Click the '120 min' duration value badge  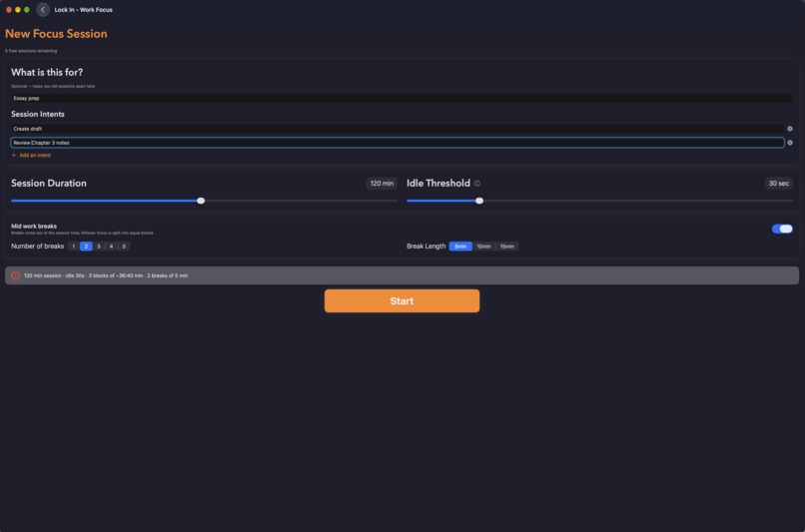pyautogui.click(x=382, y=183)
